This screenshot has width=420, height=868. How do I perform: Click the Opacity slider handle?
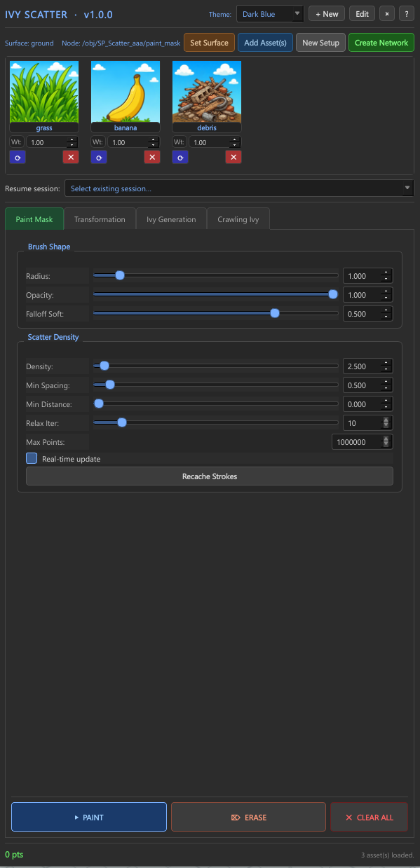coord(333,294)
